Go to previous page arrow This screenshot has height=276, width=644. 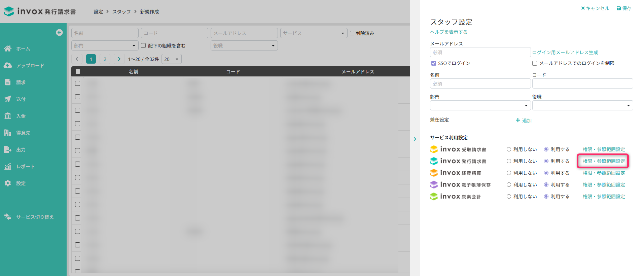click(77, 59)
